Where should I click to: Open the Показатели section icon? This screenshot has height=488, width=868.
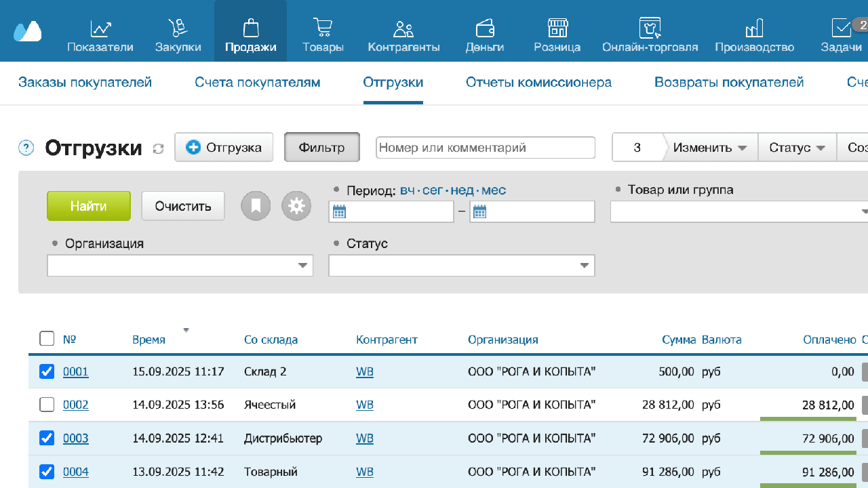[x=100, y=28]
